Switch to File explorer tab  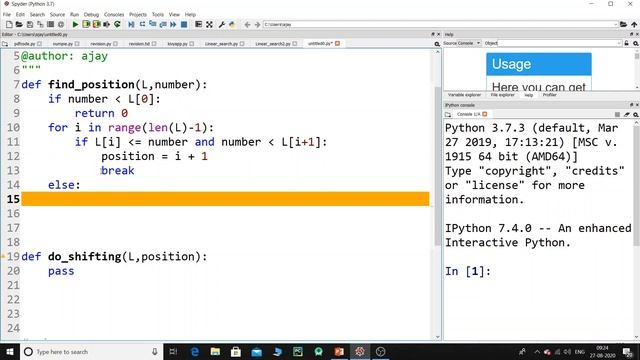502,95
